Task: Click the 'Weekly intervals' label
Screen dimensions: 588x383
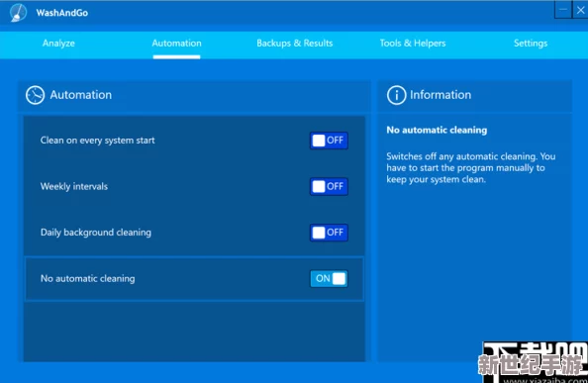Action: [74, 186]
